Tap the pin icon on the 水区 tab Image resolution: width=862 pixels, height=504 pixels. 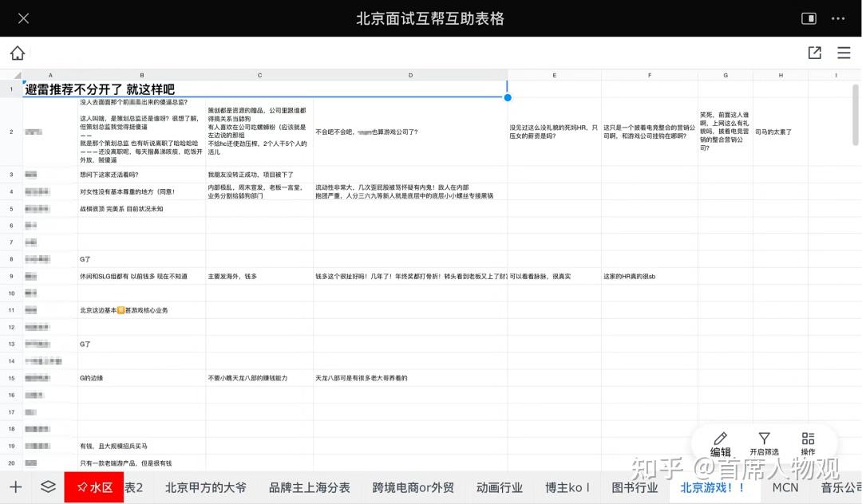(x=81, y=486)
